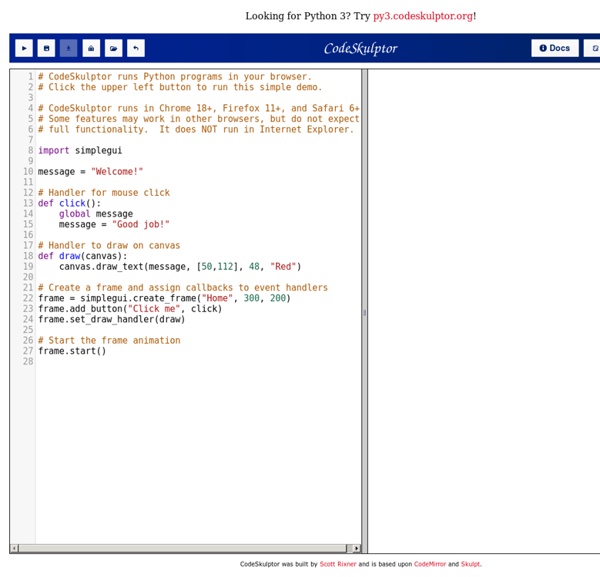Click the first comment line about CodeSkulptor

(x=174, y=77)
